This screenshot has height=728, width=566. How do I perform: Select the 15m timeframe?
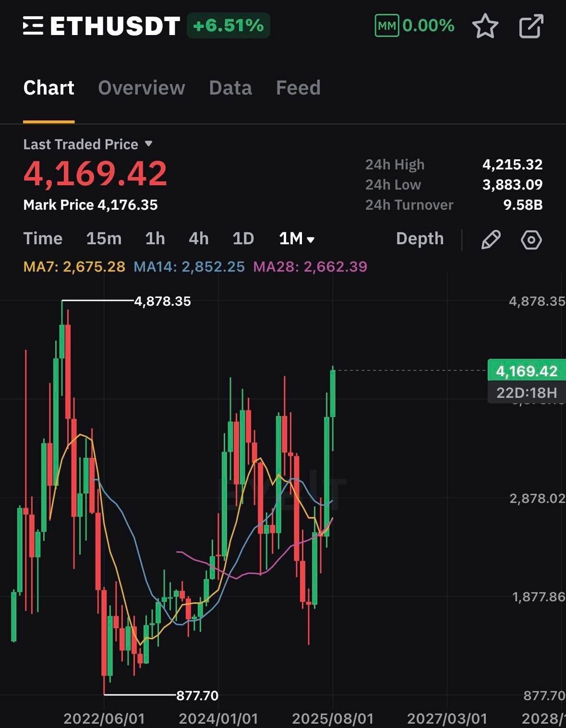coord(104,239)
